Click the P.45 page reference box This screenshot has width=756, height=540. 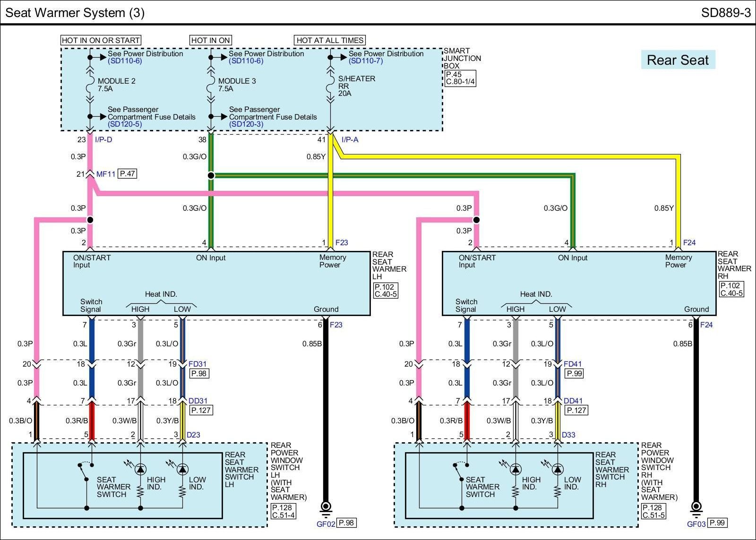[454, 74]
